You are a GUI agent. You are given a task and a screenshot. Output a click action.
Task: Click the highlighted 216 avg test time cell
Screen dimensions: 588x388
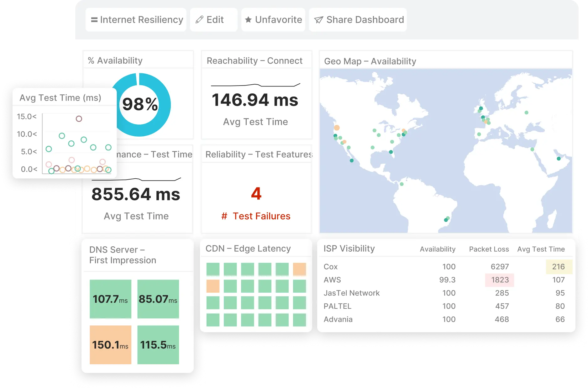559,267
